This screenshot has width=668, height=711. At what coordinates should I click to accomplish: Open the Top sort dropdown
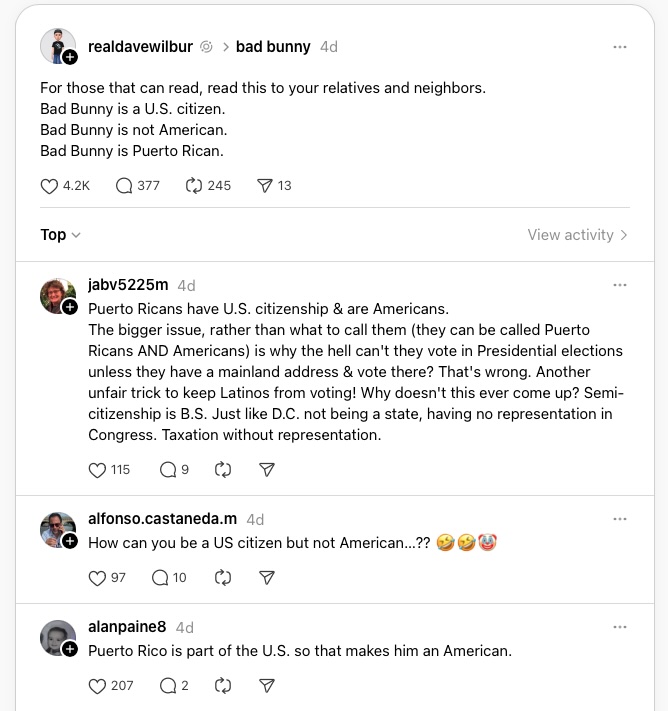click(60, 235)
